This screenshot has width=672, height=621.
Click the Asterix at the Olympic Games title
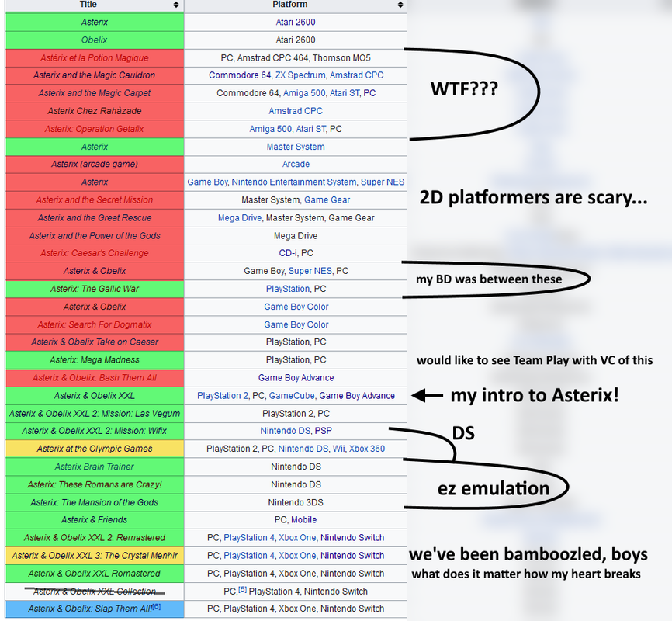click(95, 449)
